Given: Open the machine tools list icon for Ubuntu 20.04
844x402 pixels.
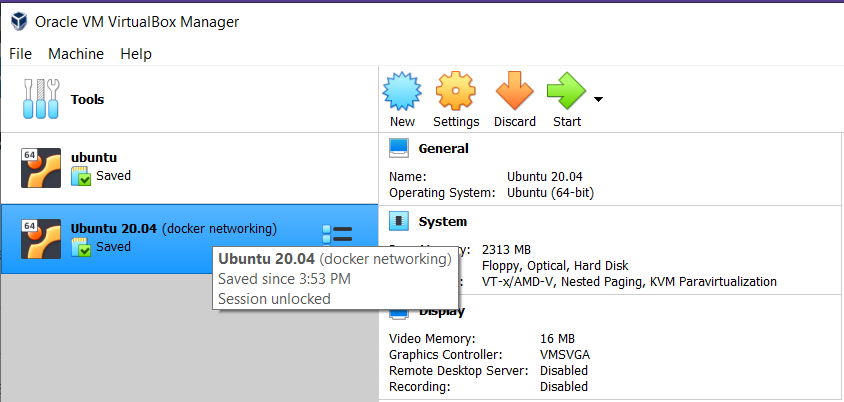Looking at the screenshot, I should [337, 235].
